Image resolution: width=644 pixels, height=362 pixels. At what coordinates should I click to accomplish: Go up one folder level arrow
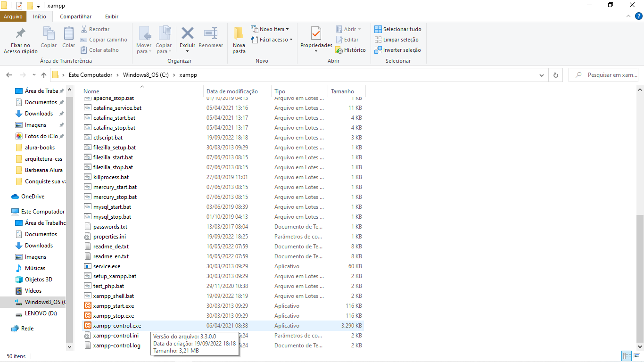coord(44,75)
